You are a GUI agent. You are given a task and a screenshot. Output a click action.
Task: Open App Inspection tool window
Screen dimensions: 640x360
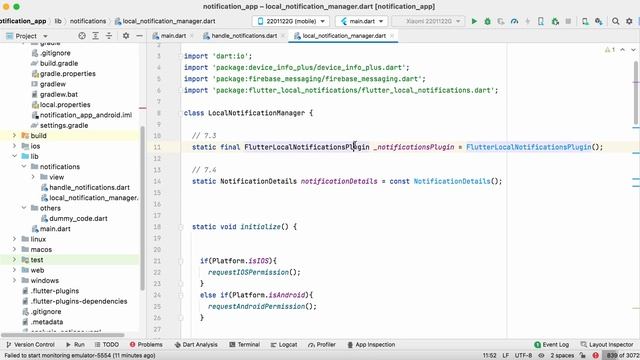point(371,345)
